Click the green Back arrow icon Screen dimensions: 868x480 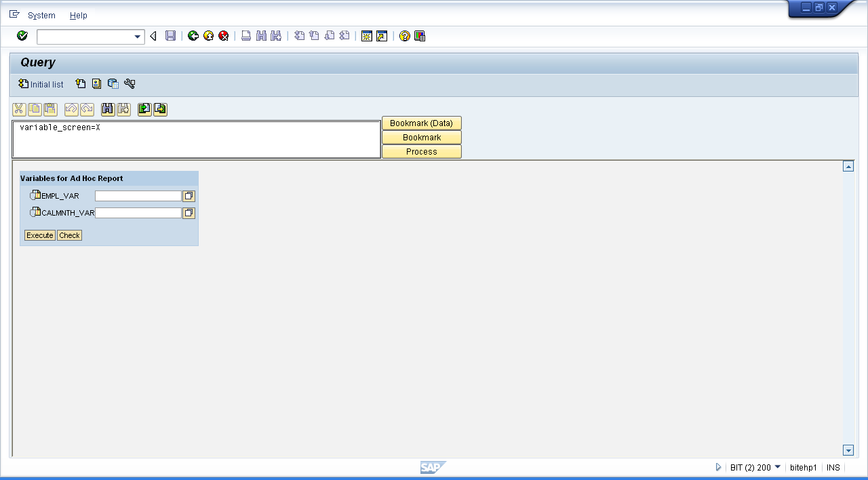(193, 36)
